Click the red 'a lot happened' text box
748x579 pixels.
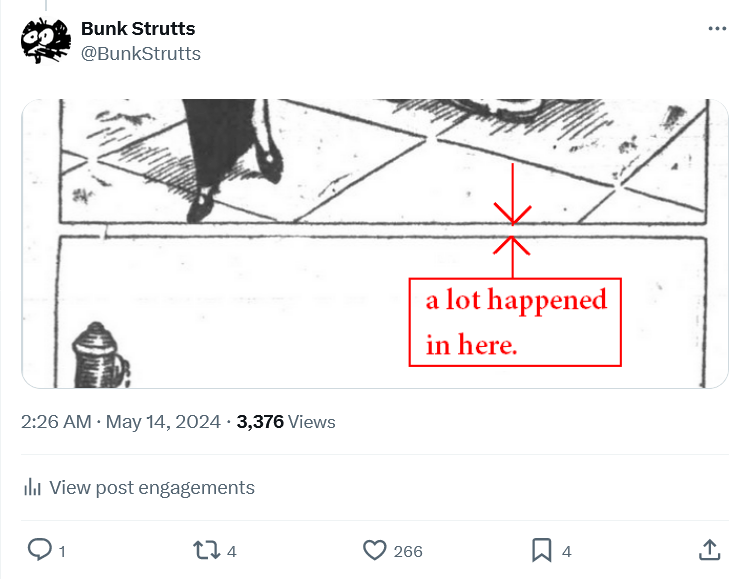(516, 322)
